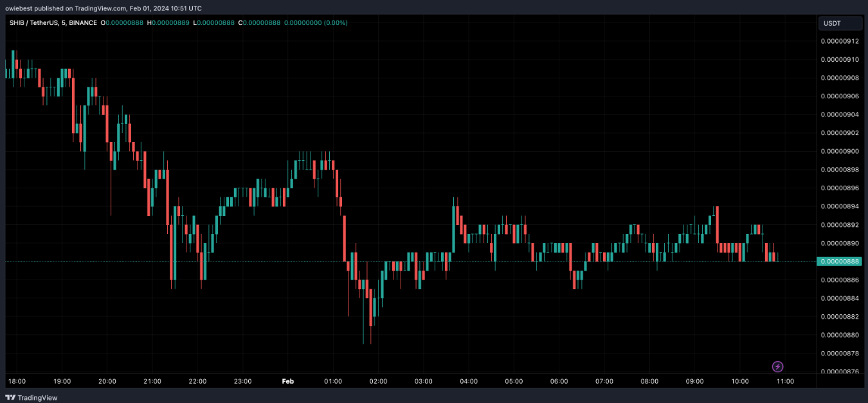868x403 pixels.
Task: Click the 18:00 time axis label
Action: (17, 381)
